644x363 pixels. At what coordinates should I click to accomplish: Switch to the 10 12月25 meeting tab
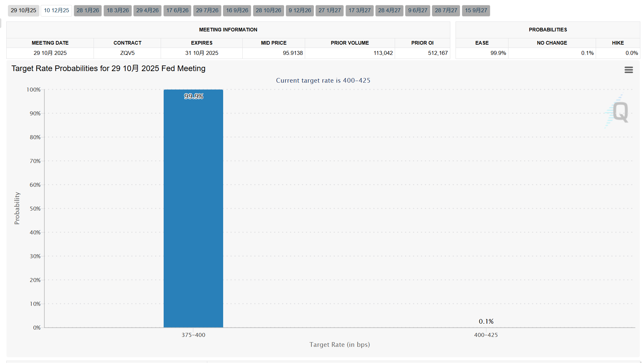point(57,10)
